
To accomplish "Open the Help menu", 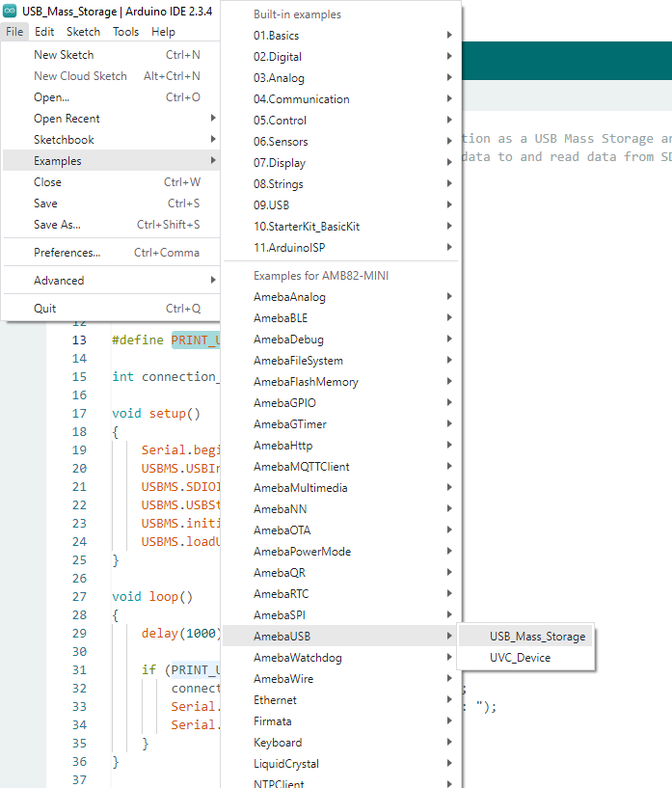I will [x=163, y=32].
